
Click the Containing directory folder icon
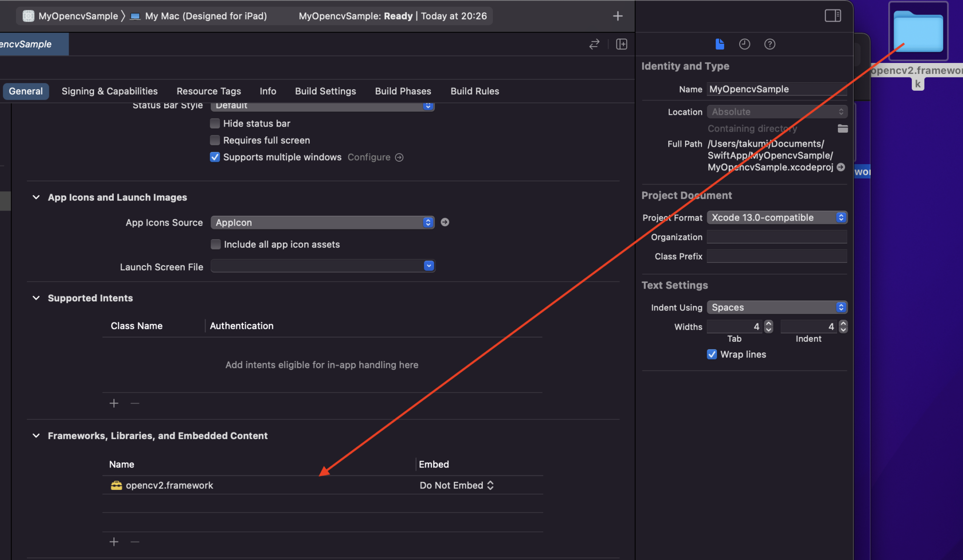(842, 128)
